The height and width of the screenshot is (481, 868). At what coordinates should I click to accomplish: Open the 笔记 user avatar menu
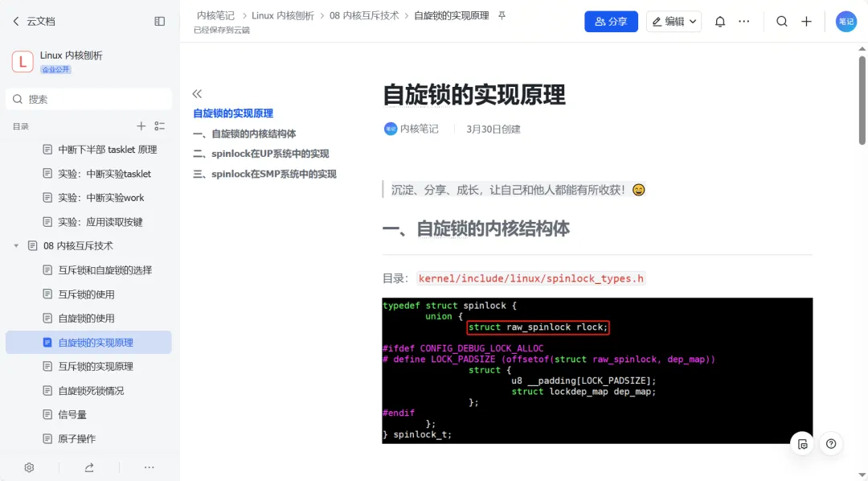click(845, 22)
